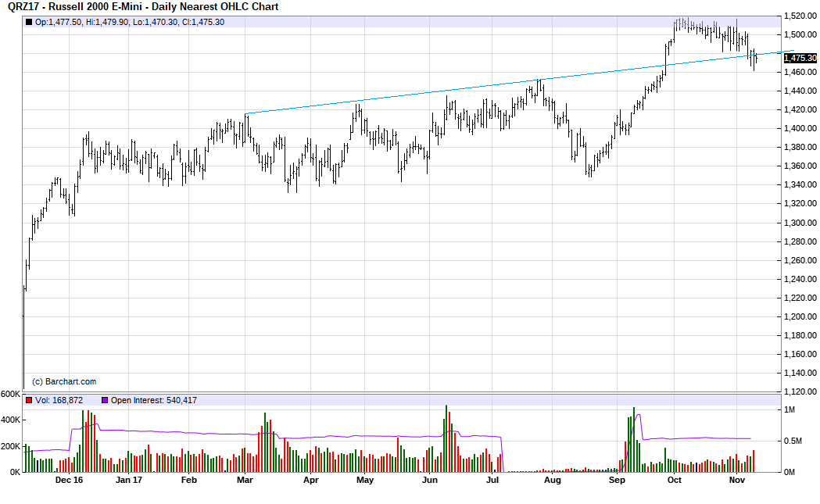Screen dimensions: 820x504
Task: Click the 1,180.00 price axis label
Action: tap(800, 336)
